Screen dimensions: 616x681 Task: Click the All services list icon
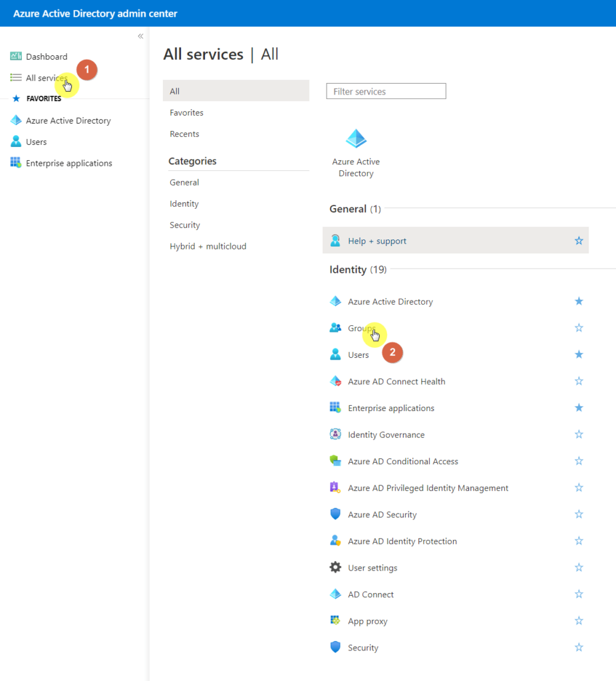point(16,77)
